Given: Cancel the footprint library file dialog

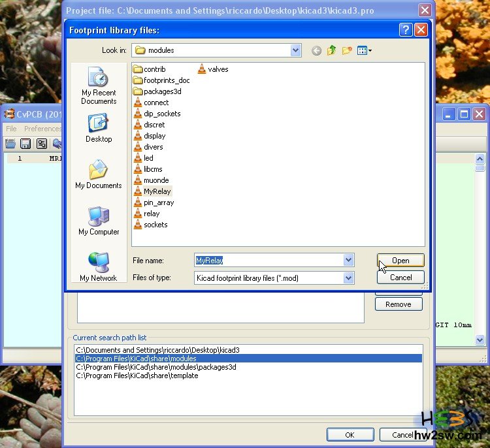Looking at the screenshot, I should point(400,277).
